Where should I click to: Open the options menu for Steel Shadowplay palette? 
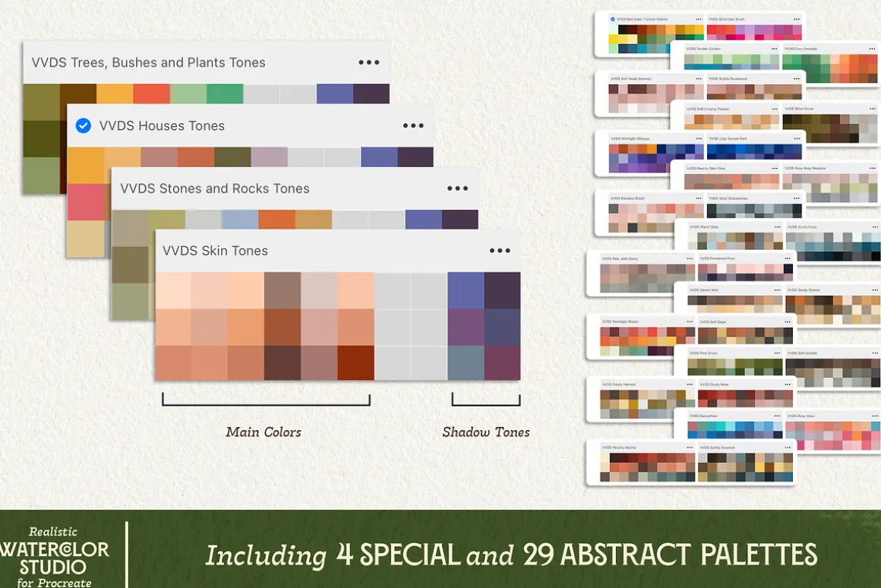click(797, 198)
